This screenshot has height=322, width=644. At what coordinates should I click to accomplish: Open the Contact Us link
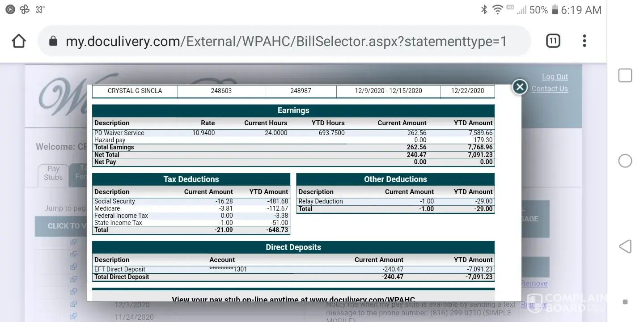click(549, 89)
